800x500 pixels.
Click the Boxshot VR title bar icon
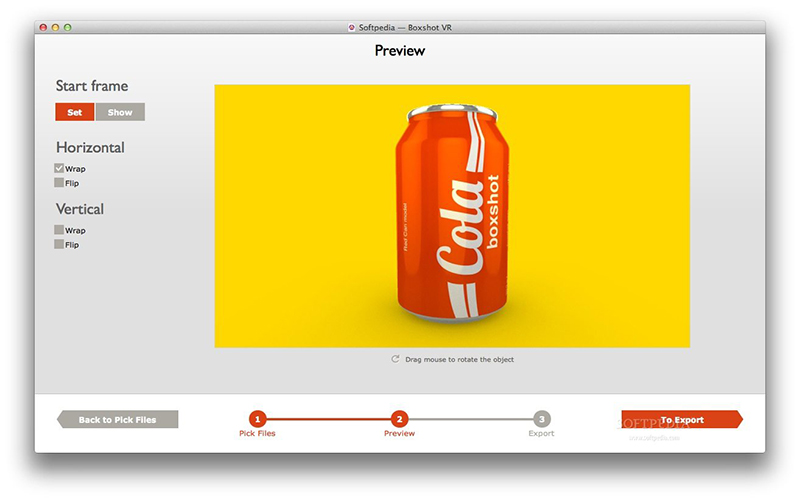[x=352, y=28]
